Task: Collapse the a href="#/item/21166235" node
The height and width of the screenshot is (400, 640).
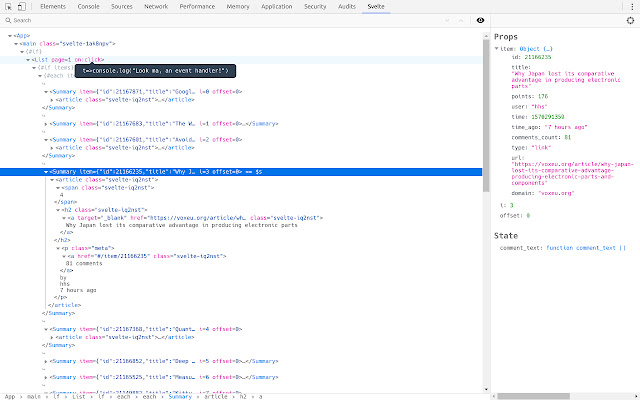Action: [64, 257]
